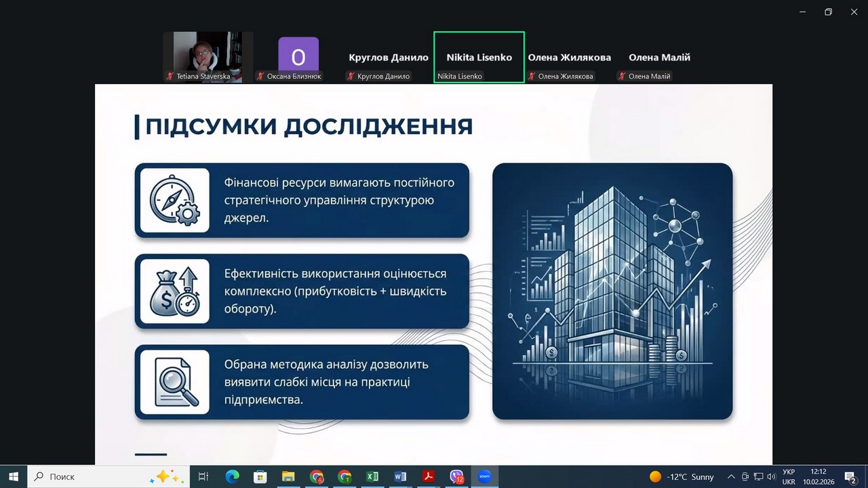Select the Круглов Данило participant tile

pos(389,58)
